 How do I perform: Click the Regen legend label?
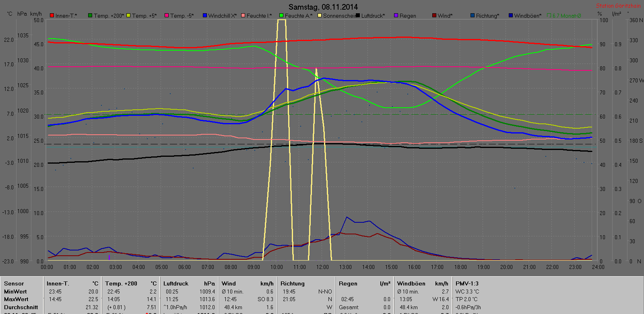(408, 16)
